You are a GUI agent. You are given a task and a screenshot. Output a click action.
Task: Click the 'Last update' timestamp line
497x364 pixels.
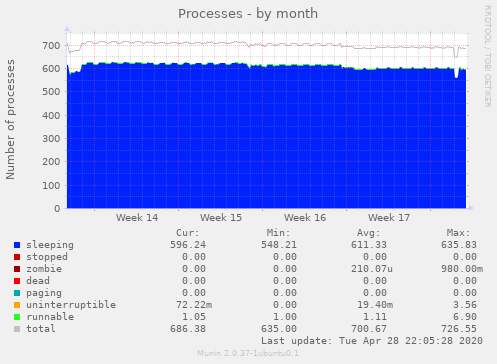(372, 341)
